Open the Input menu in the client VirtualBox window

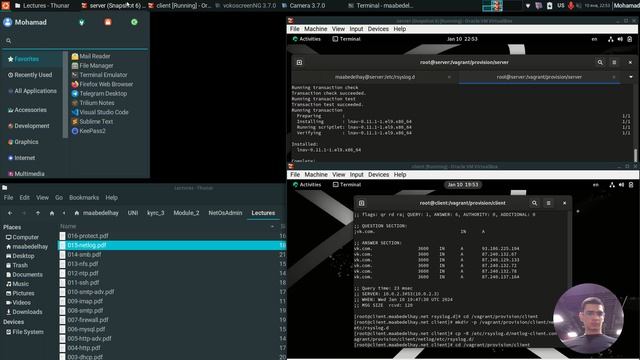point(356,175)
